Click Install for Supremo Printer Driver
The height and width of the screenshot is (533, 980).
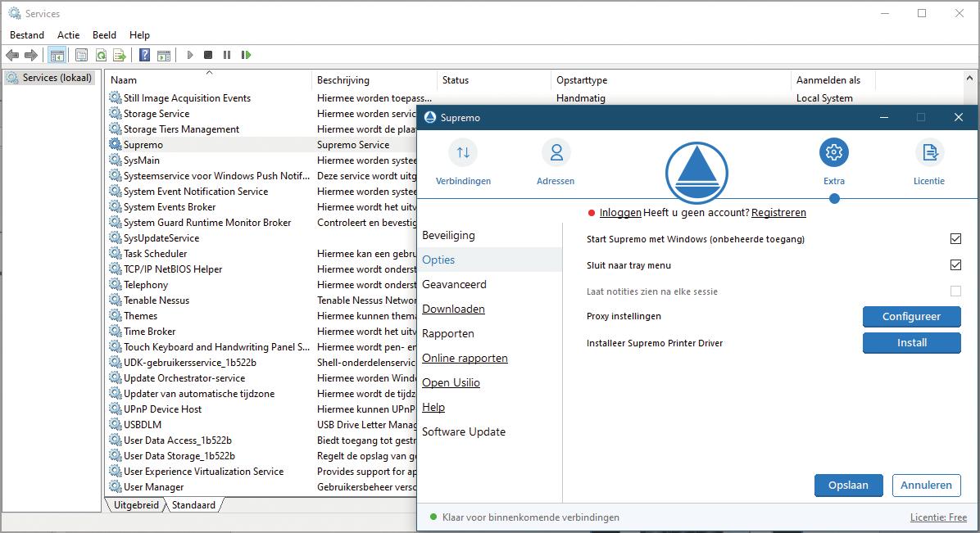click(911, 342)
